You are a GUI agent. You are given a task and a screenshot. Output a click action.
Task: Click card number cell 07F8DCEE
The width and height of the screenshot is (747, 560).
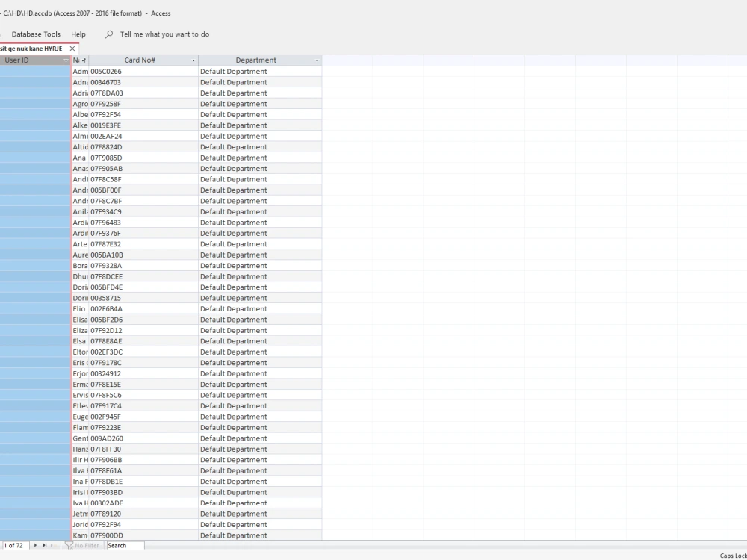143,277
